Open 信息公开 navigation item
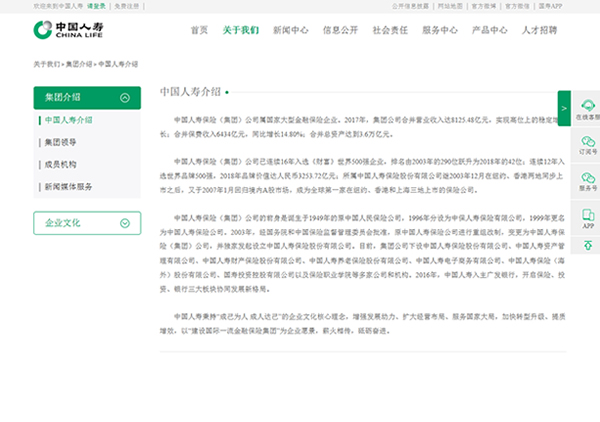Screen dimensions: 600x422 click(340, 30)
